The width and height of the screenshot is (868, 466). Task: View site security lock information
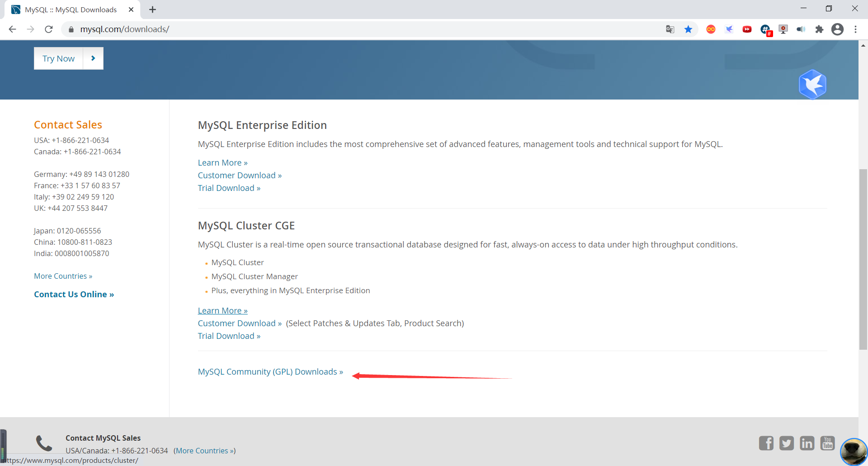(x=71, y=29)
